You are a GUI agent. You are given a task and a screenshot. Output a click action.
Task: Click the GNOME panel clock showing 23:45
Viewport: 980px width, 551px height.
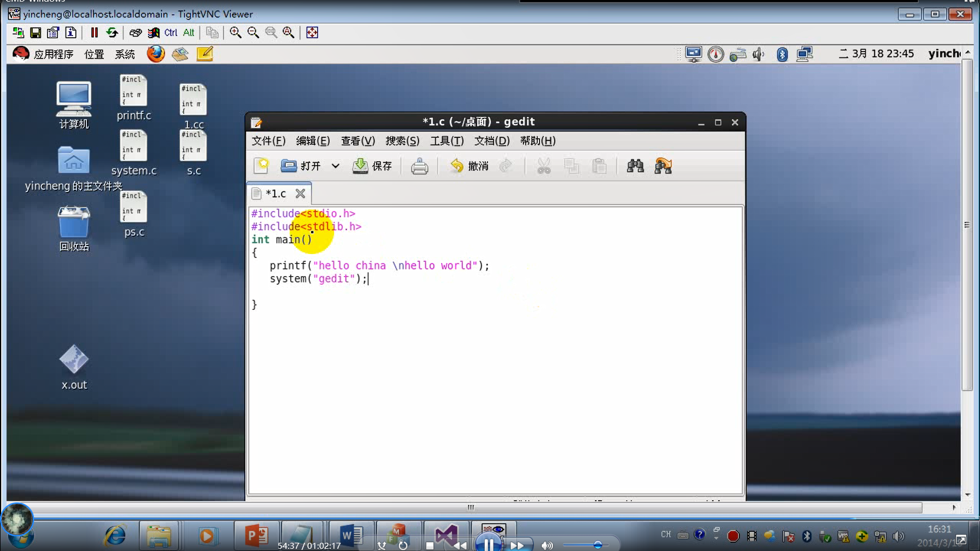876,54
